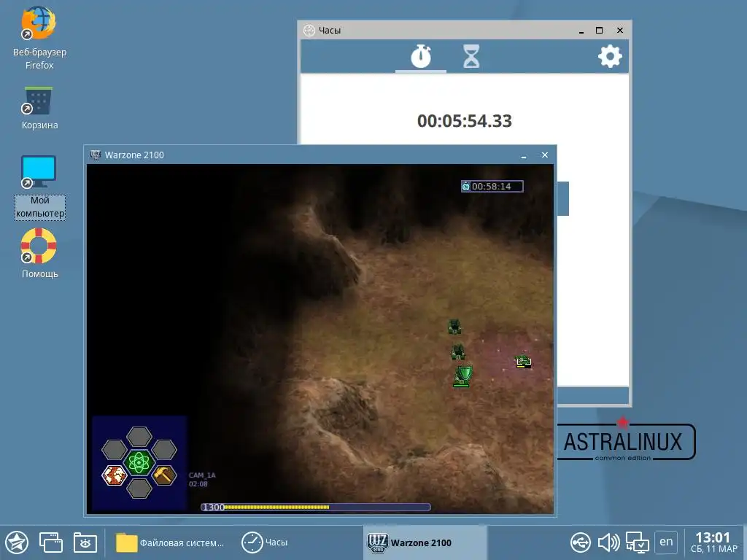The image size is (747, 560).
Task: Close the Часы window
Action: (x=620, y=30)
